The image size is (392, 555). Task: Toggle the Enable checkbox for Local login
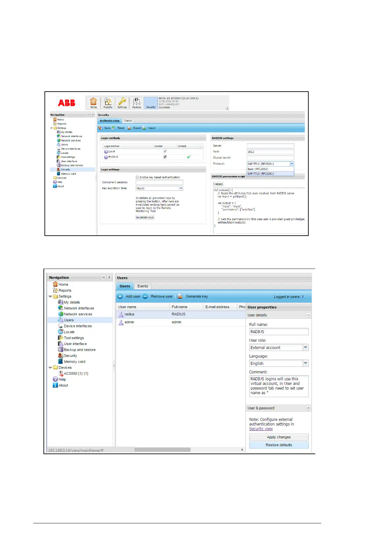point(165,151)
